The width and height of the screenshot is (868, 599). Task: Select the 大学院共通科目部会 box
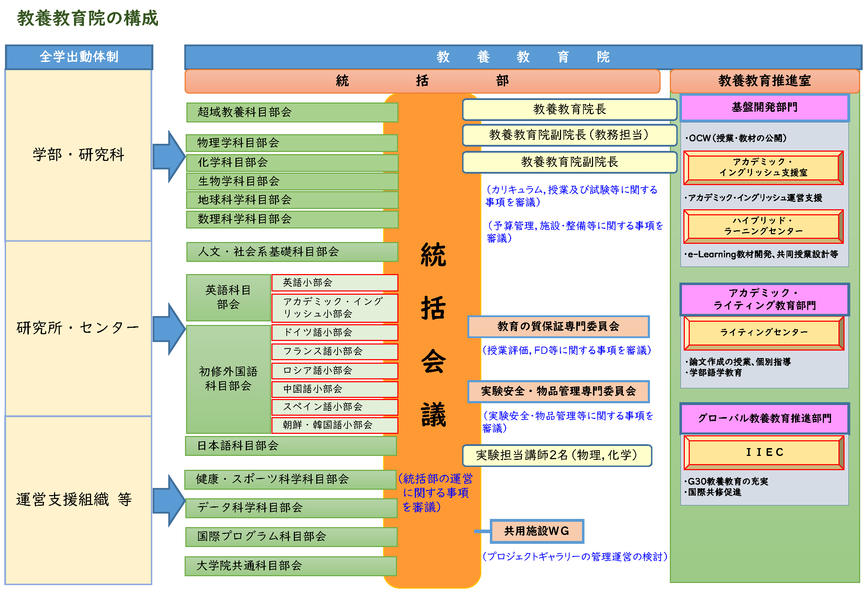(x=291, y=566)
